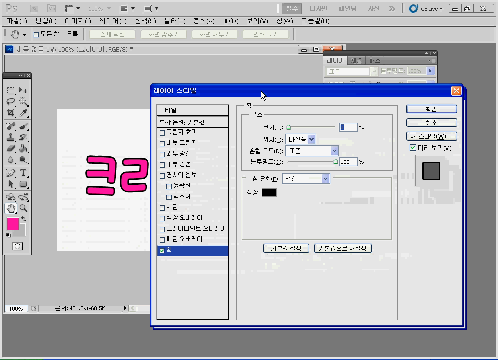498x360 pixels.
Task: Uncheck the highlighted Stroke style checkbox
Action: 162,251
